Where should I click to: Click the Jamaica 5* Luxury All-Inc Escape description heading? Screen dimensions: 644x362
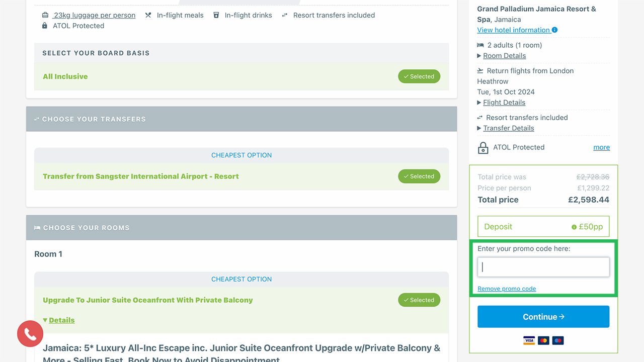point(242,353)
